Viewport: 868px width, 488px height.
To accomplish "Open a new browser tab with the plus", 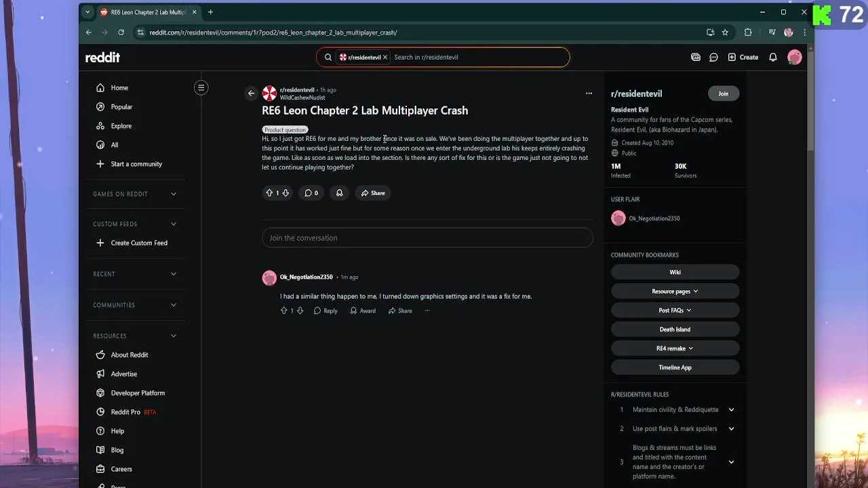I will tap(210, 12).
